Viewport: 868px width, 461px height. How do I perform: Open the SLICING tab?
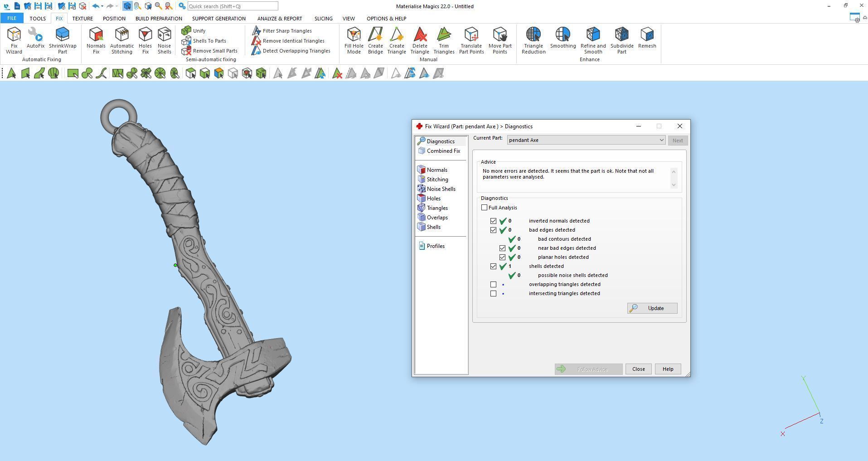click(x=324, y=19)
